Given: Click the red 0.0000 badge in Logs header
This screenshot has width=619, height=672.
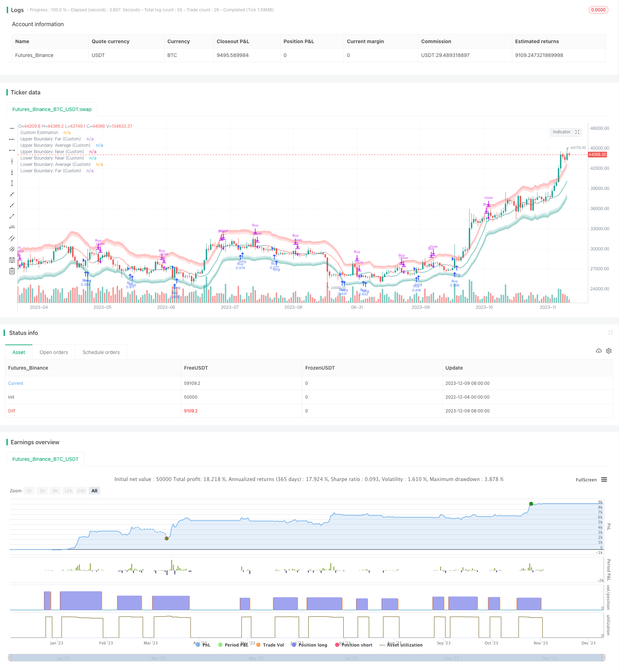Looking at the screenshot, I should coord(598,10).
